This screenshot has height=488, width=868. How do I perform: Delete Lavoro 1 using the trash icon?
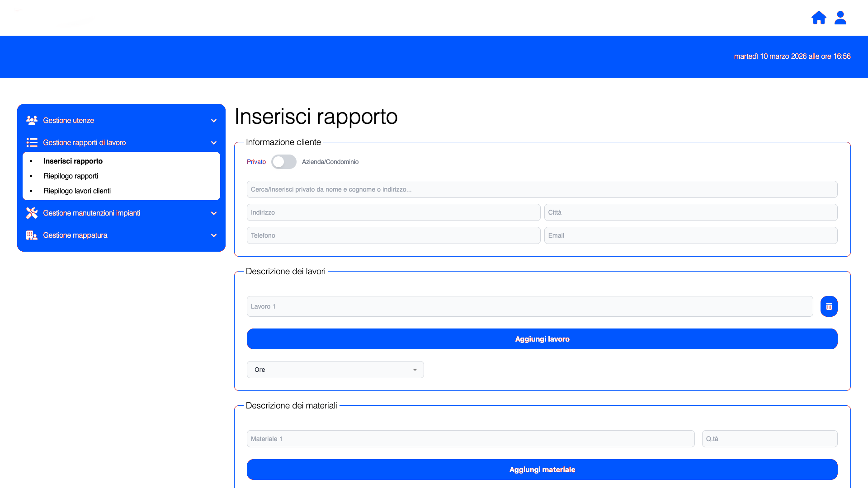(829, 306)
